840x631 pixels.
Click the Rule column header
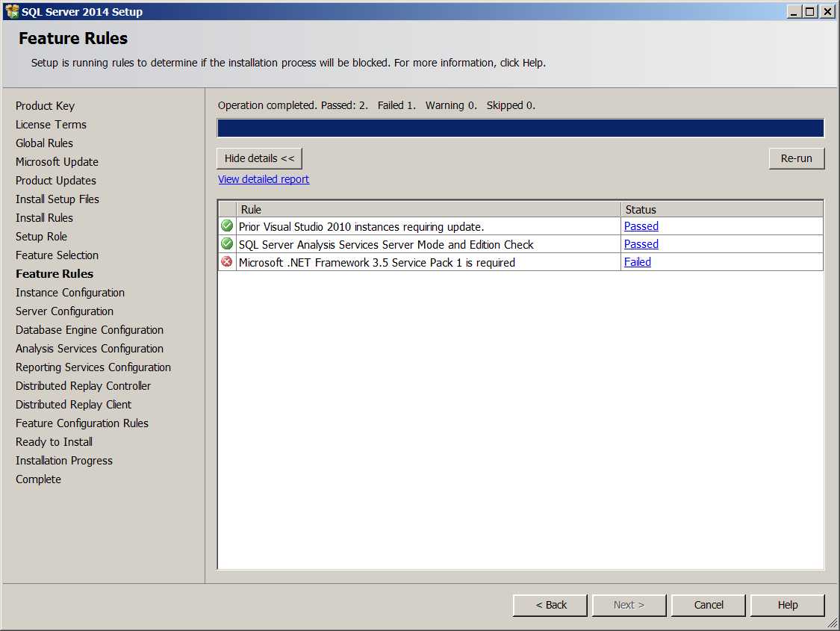[x=429, y=209]
